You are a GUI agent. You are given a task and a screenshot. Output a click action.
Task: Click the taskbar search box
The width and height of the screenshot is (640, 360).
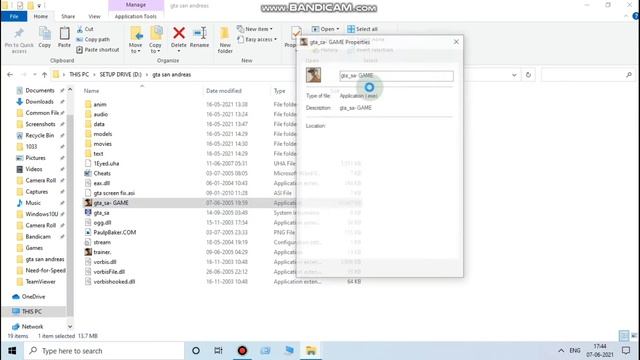104,351
